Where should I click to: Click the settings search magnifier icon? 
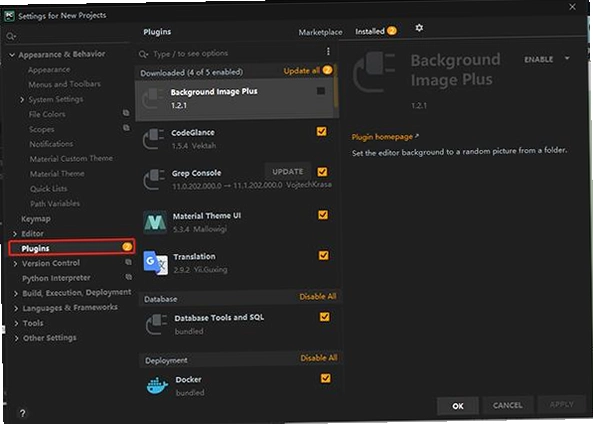pos(11,36)
